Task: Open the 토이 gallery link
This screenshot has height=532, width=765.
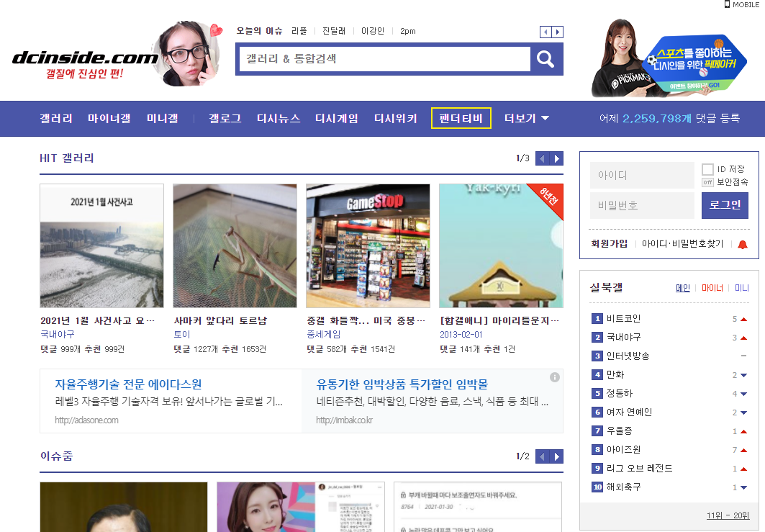Action: coord(182,334)
